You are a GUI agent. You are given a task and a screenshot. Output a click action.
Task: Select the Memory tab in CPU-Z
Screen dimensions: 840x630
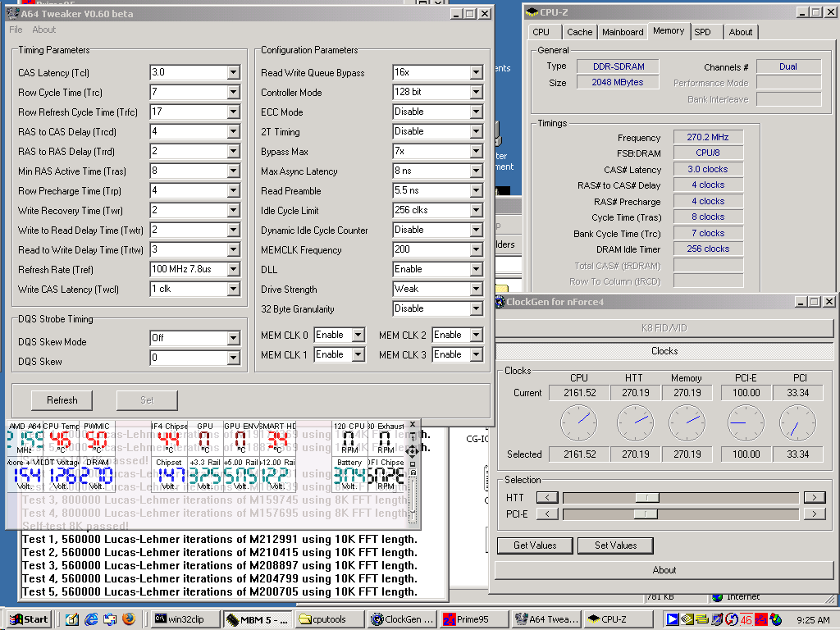click(669, 31)
